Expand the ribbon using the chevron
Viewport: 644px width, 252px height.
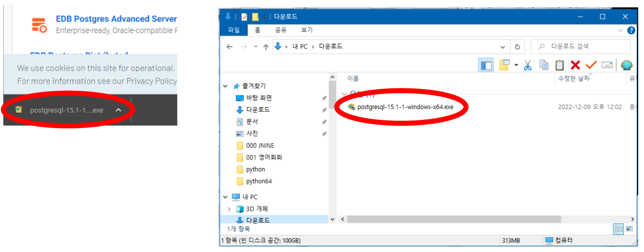click(621, 30)
